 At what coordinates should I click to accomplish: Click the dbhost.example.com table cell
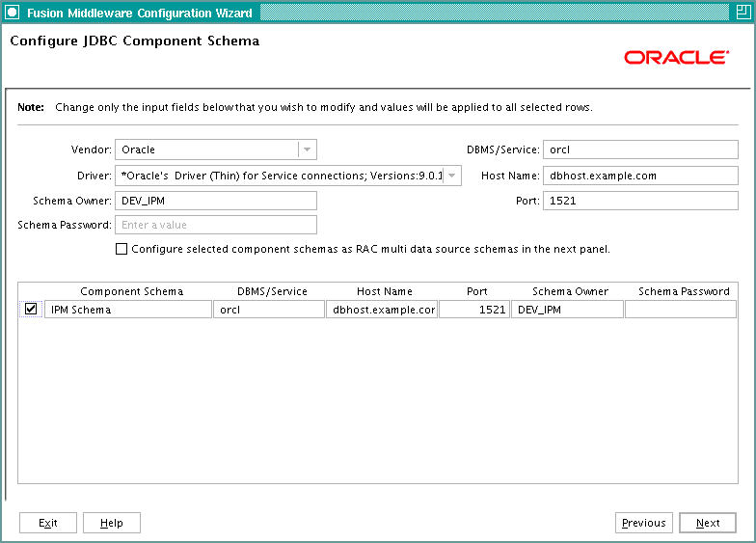coord(382,310)
